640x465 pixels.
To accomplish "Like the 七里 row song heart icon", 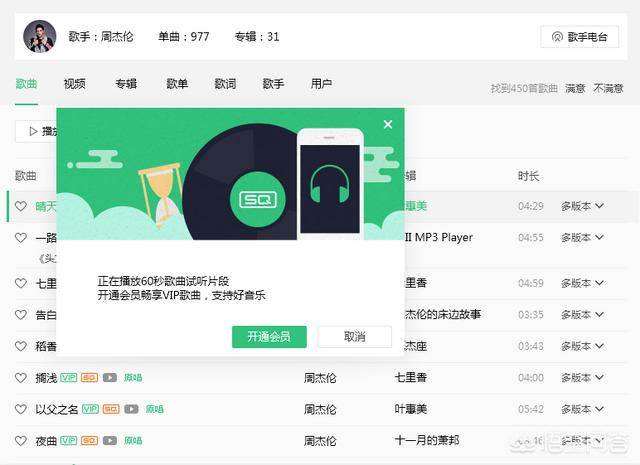I will pyautogui.click(x=21, y=283).
